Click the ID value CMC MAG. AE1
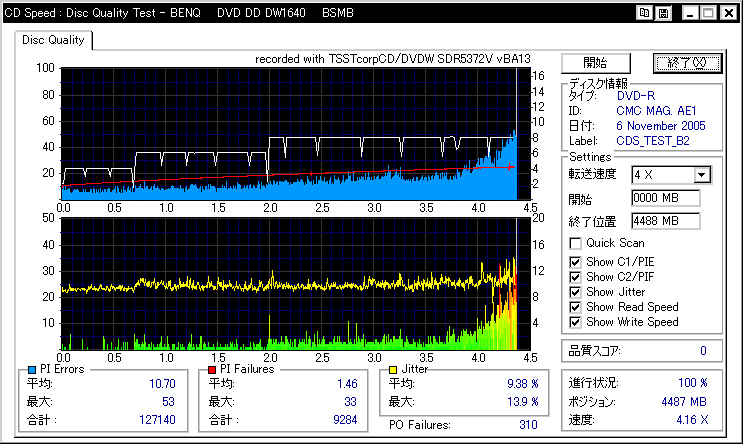Image resolution: width=743 pixels, height=444 pixels. (656, 111)
